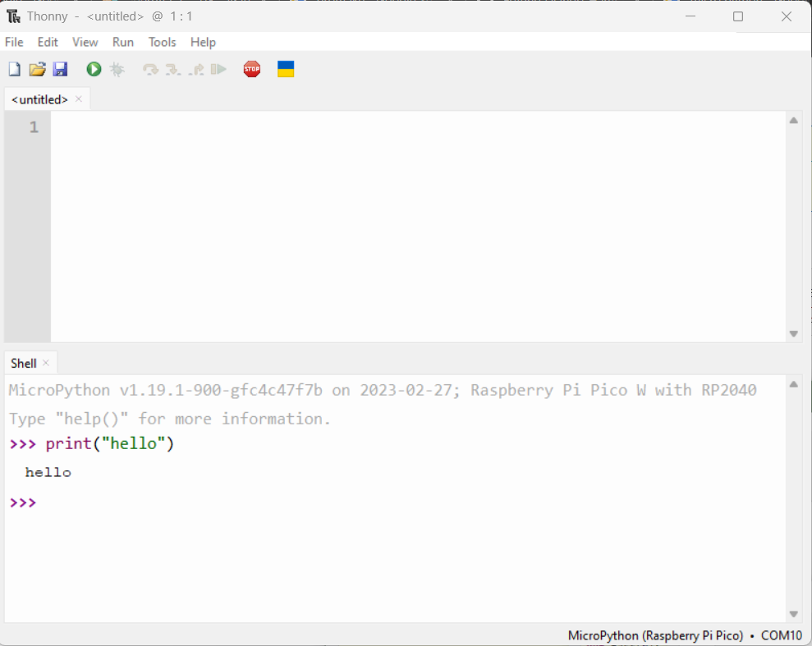Click editor scrollbar up arrow

[793, 120]
